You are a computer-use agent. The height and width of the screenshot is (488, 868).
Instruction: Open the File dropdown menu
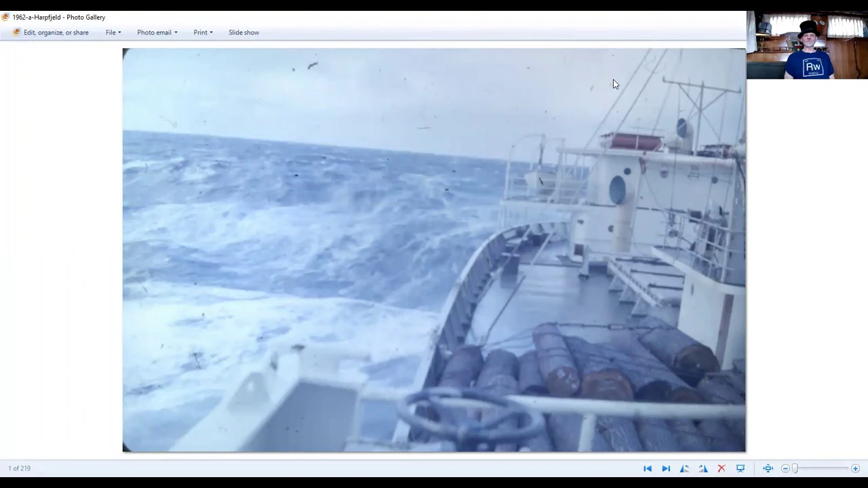[x=113, y=33]
